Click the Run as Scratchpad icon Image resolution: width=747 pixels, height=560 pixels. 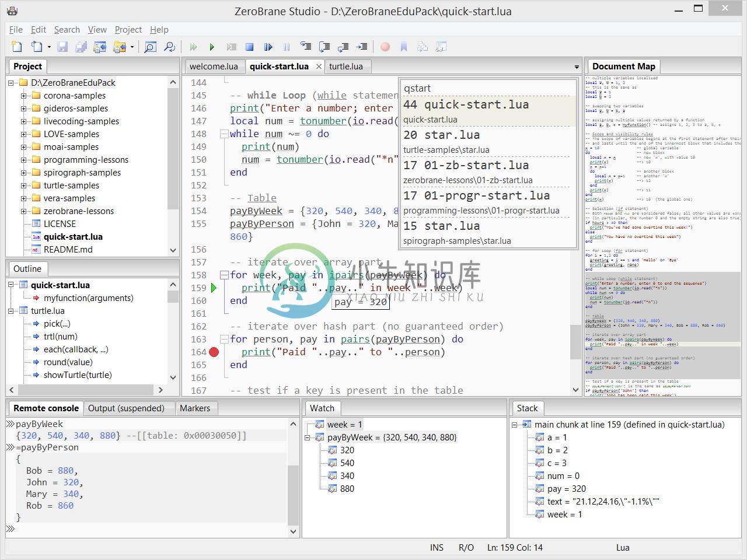pyautogui.click(x=231, y=47)
